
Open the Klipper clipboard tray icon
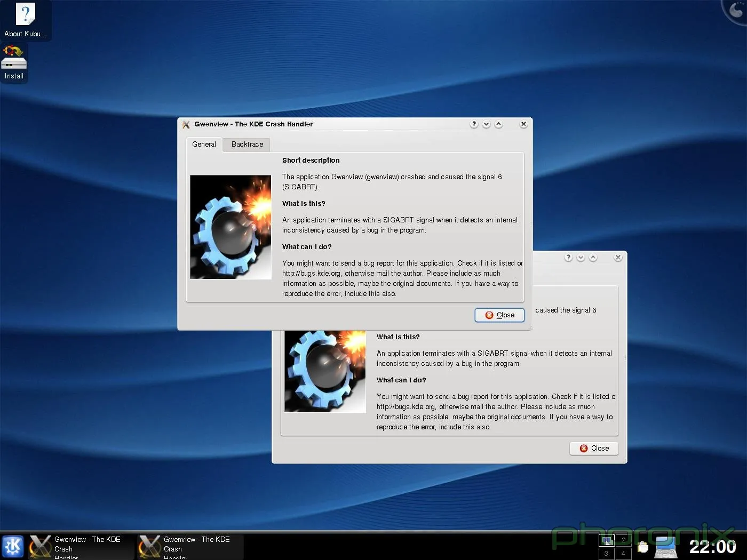[643, 547]
